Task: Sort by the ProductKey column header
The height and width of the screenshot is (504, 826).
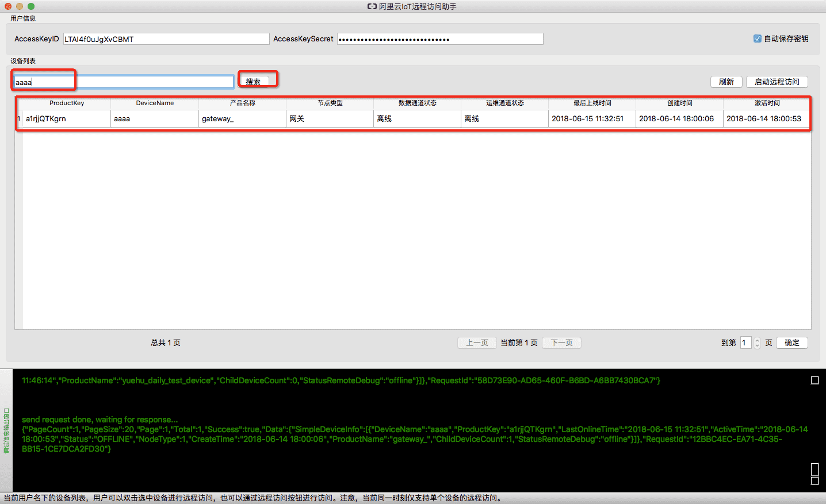Action: pyautogui.click(x=67, y=103)
